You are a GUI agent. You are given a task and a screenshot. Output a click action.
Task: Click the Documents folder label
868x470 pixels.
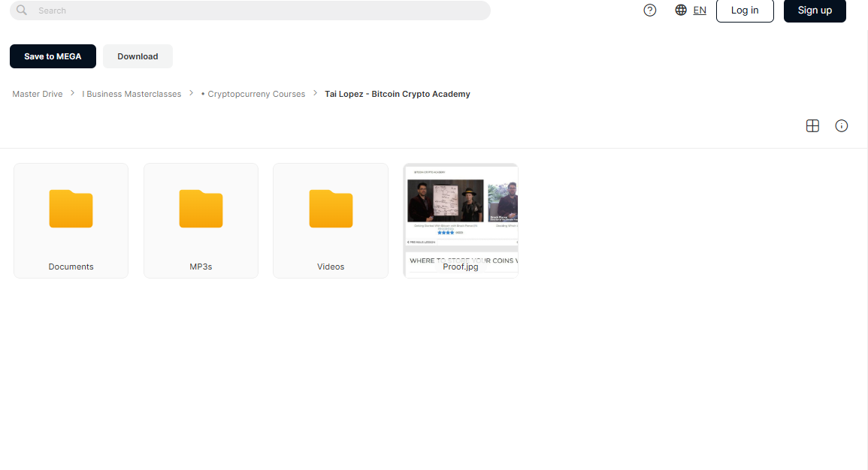[x=71, y=267]
